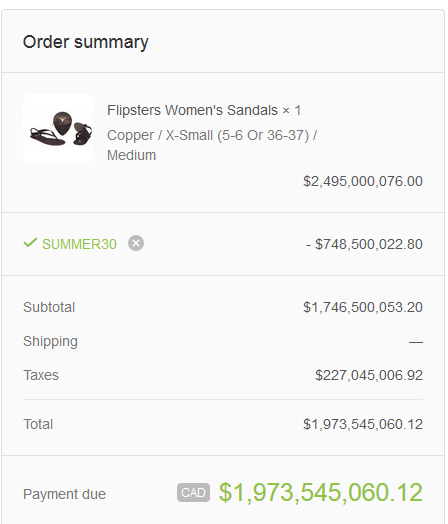This screenshot has width=448, height=524.
Task: Click the Subtotal label
Action: click(x=49, y=307)
